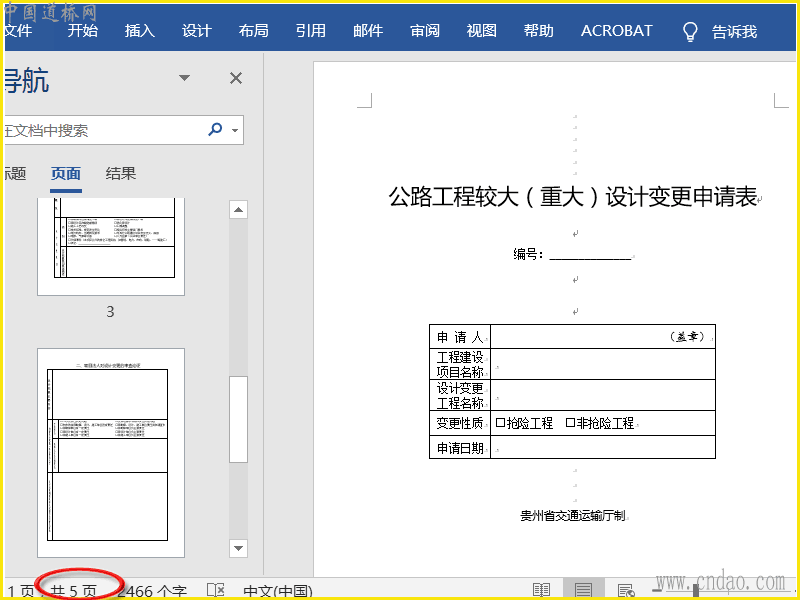Click the zoom slider handle
Viewport: 800px width, 600px height.
pyautogui.click(x=695, y=590)
